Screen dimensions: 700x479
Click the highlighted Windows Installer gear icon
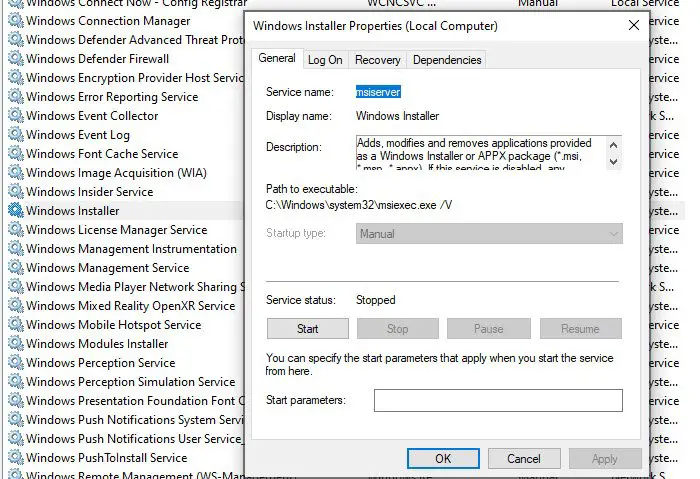[x=16, y=210]
